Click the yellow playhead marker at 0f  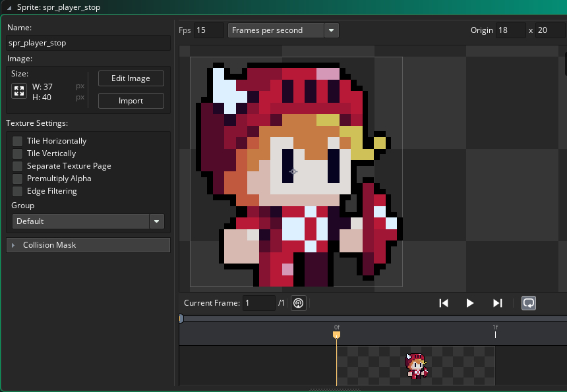pyautogui.click(x=336, y=335)
